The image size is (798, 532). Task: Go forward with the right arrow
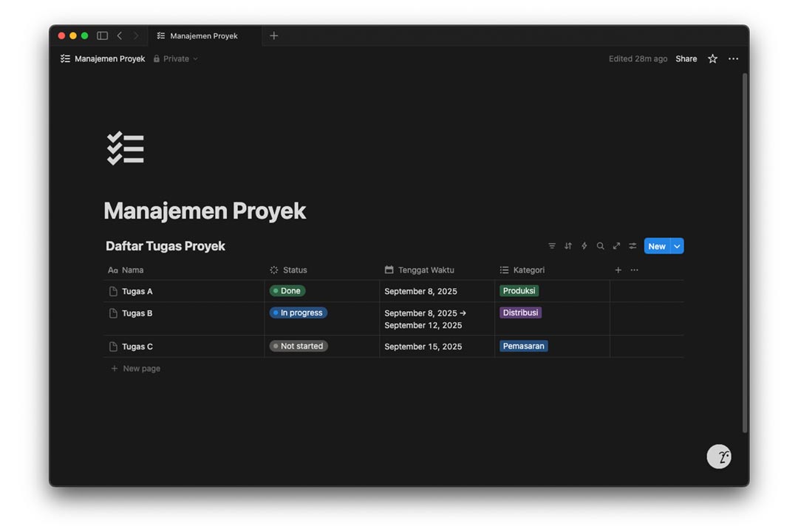[x=136, y=35]
